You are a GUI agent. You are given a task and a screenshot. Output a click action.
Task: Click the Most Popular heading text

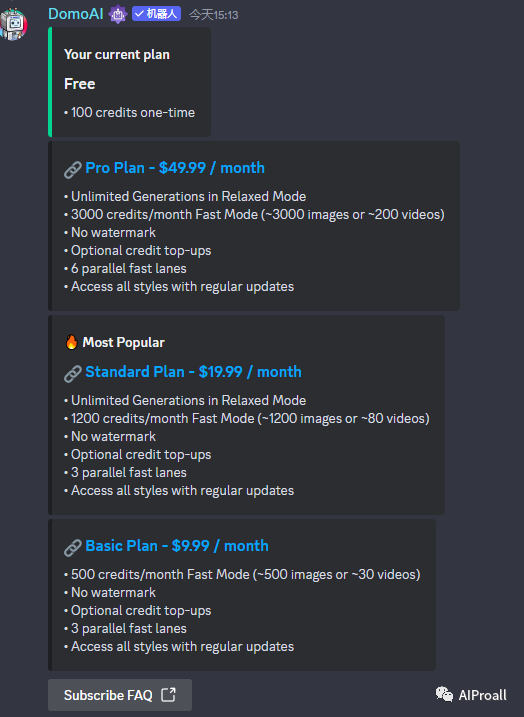point(123,342)
